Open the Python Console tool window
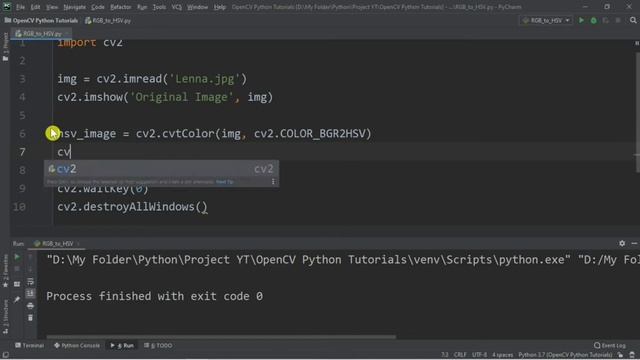 point(77,345)
